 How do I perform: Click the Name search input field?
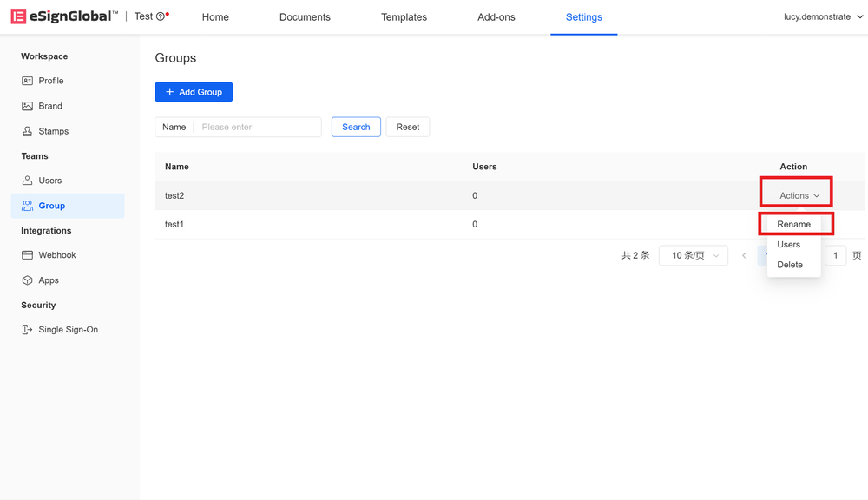(x=258, y=127)
